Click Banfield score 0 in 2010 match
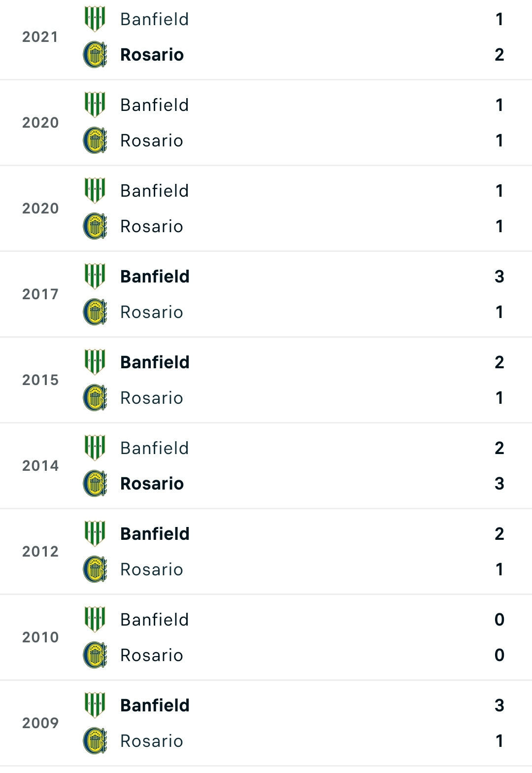 pyautogui.click(x=499, y=620)
